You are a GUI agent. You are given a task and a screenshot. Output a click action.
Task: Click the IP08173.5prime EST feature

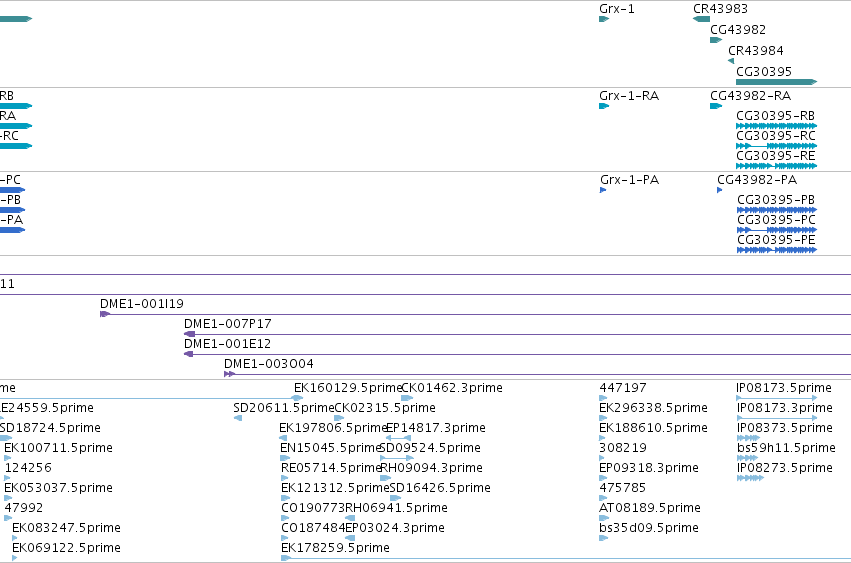point(777,398)
